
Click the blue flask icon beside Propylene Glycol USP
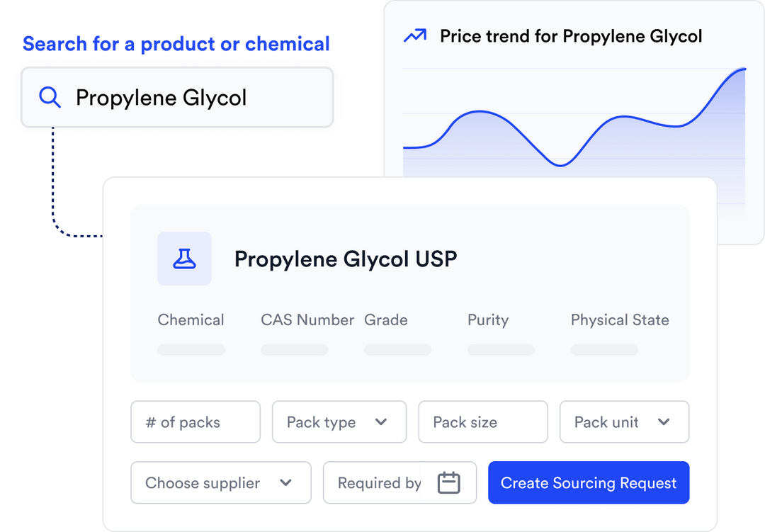click(184, 259)
